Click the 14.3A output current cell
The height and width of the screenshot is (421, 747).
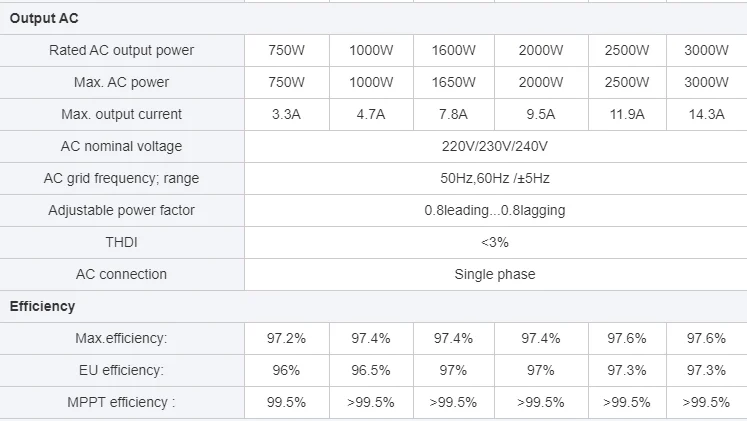(x=706, y=114)
